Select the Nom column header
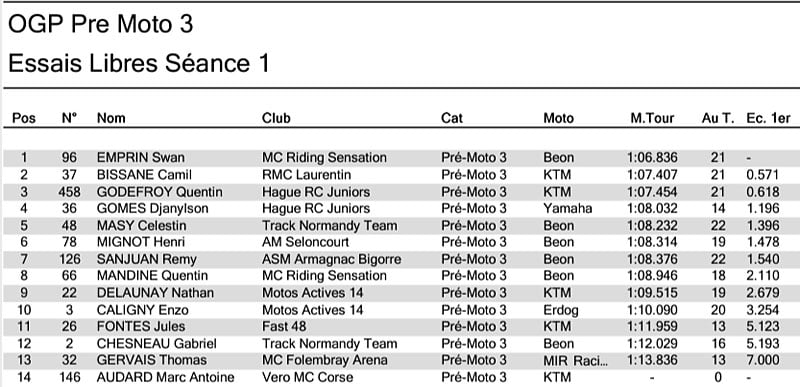Image resolution: width=800 pixels, height=387 pixels. point(111,118)
